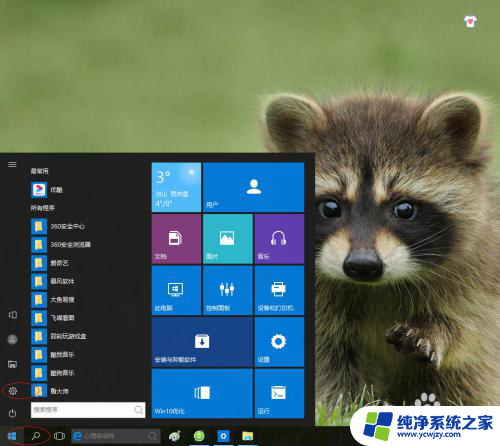Open the 音乐 (Music) headphones tile
The height and width of the screenshot is (446, 500).
click(x=279, y=239)
